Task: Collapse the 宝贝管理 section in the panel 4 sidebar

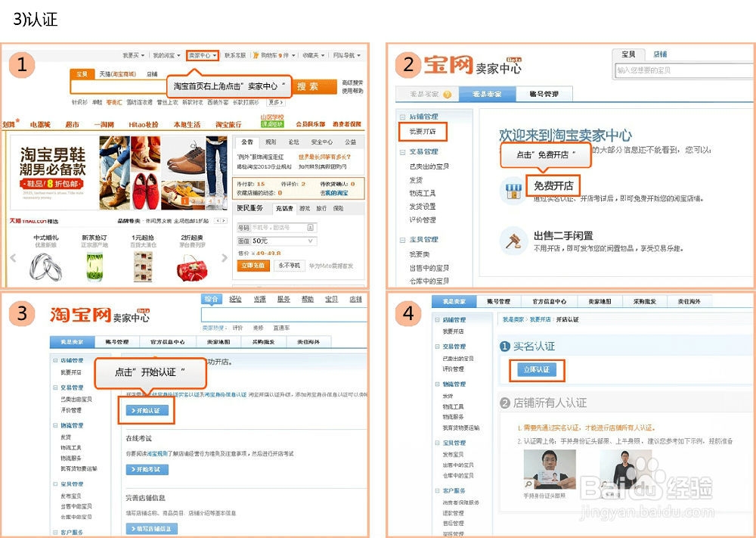Action: pos(437,443)
